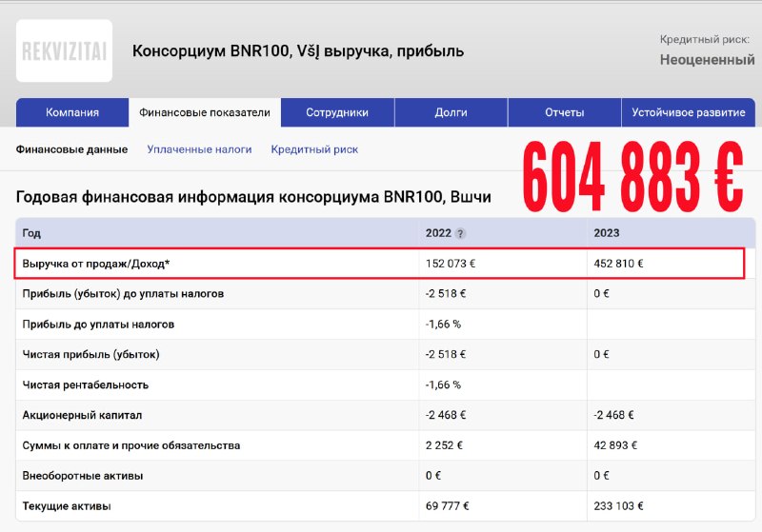Click the Текущие активы label
Screen dimensions: 762x532
[67, 506]
